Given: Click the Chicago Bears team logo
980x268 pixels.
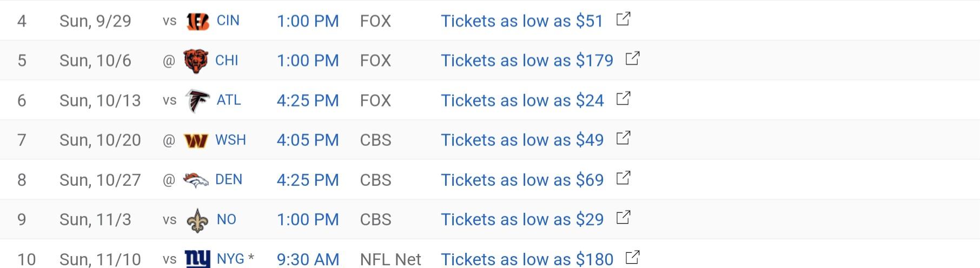Looking at the screenshot, I should (x=196, y=61).
